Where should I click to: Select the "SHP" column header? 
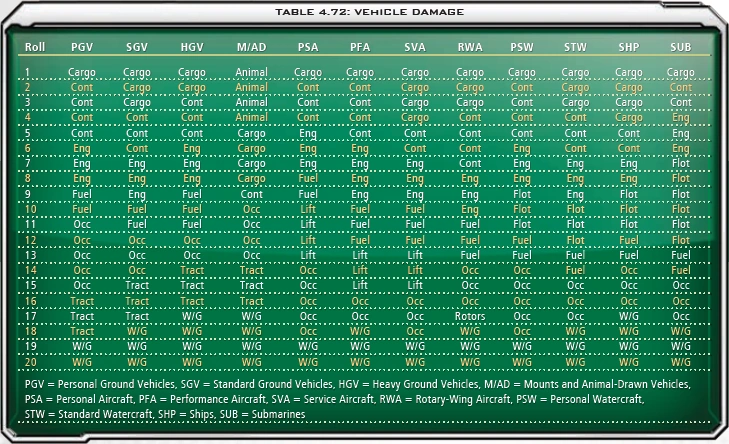pos(629,47)
